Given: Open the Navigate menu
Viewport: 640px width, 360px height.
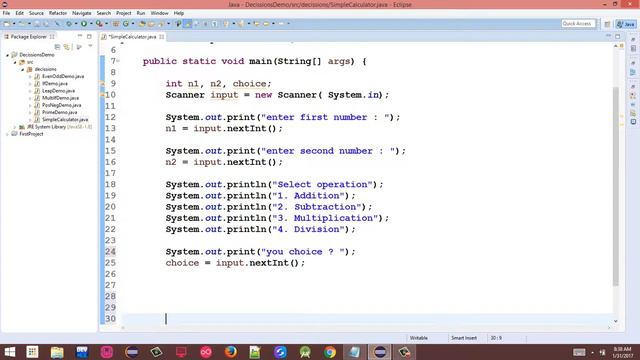Looking at the screenshot, I should point(81,13).
